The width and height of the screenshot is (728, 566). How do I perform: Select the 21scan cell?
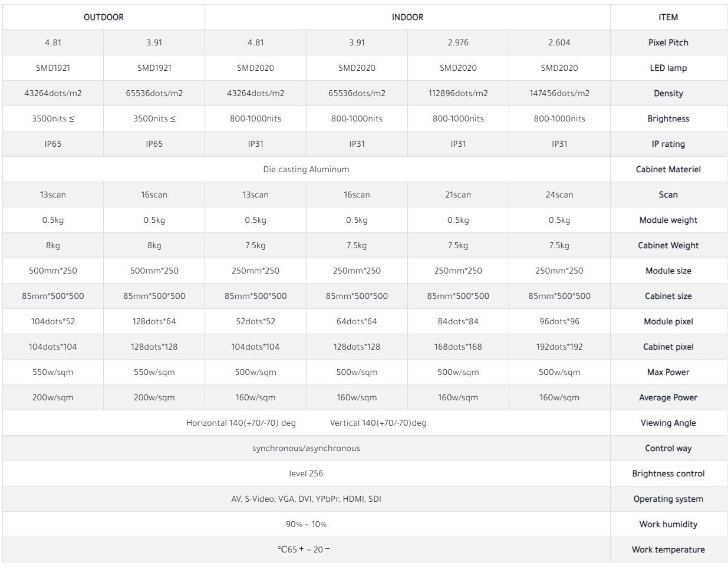[x=458, y=195]
